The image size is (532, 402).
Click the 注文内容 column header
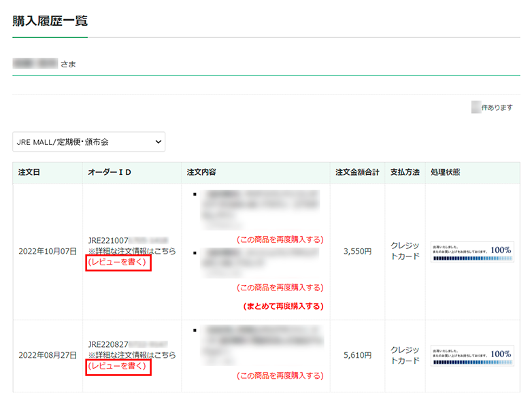[x=201, y=173]
